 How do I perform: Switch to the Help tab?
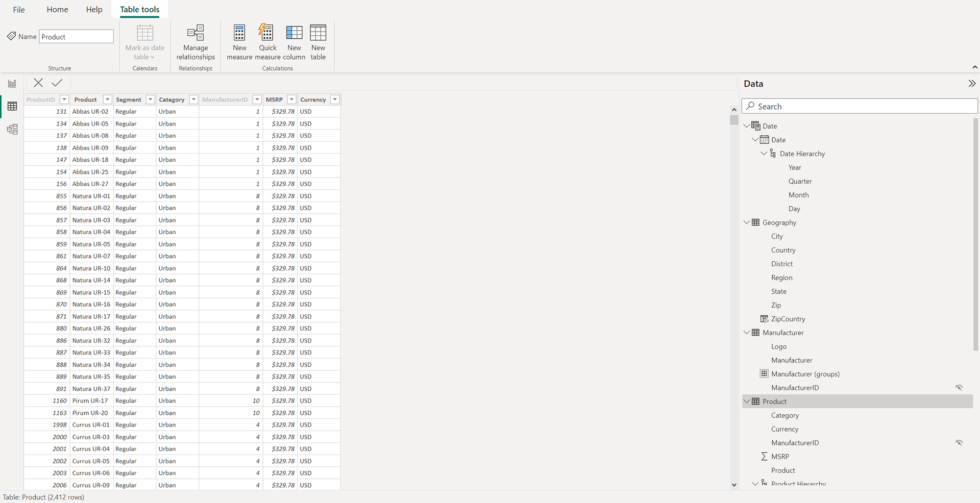[94, 9]
